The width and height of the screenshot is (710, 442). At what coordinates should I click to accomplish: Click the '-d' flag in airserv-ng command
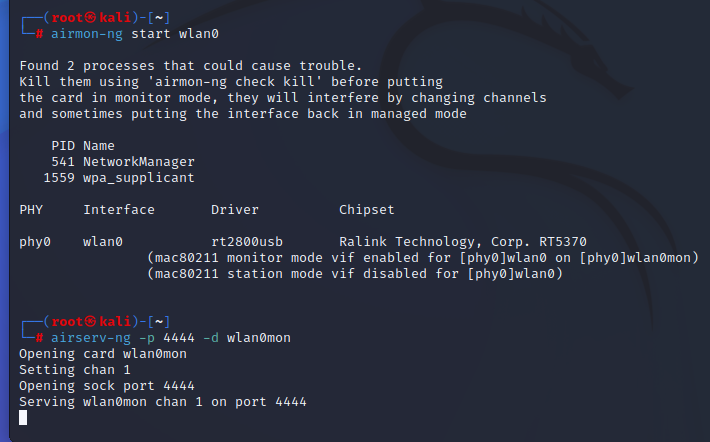[x=211, y=338]
